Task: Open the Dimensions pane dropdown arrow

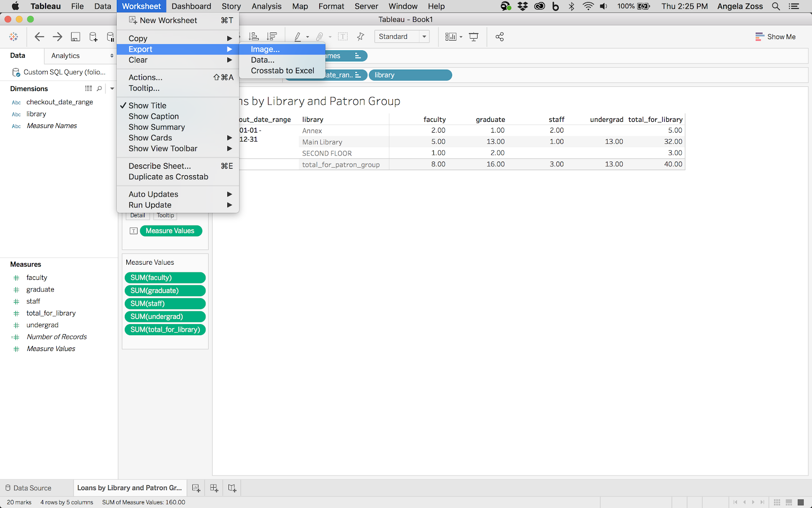Action: point(112,88)
